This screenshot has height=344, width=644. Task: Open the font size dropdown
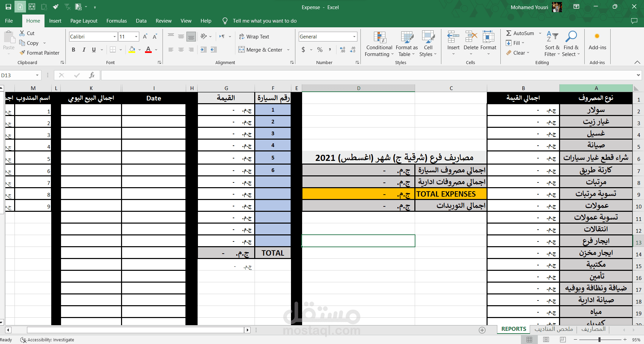coord(136,37)
